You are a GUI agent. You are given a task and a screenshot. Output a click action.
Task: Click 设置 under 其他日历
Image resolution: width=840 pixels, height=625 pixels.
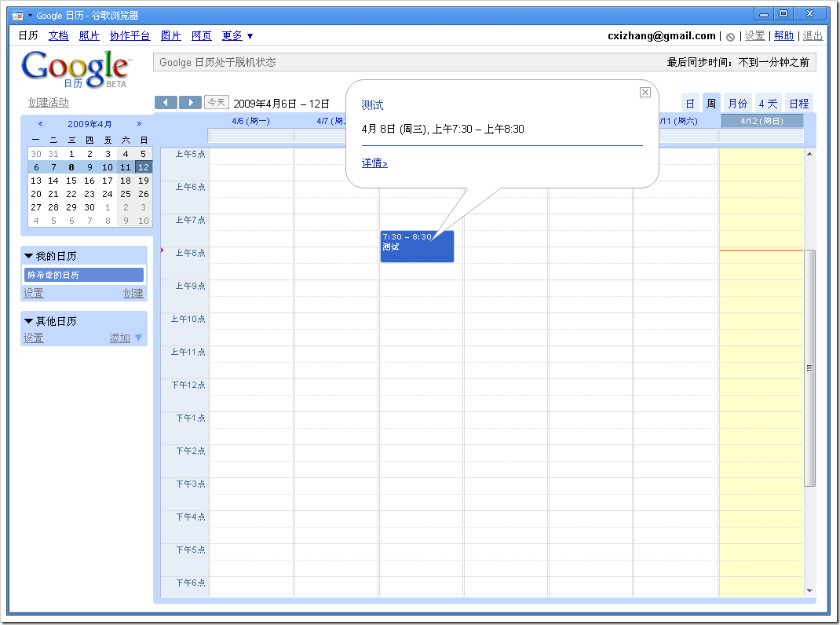tap(33, 338)
